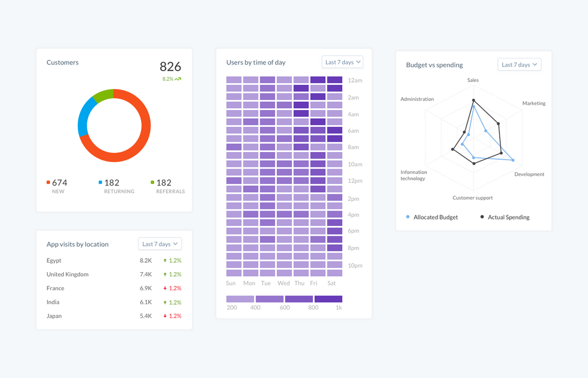Click the Sun column label in heatmap

point(231,283)
